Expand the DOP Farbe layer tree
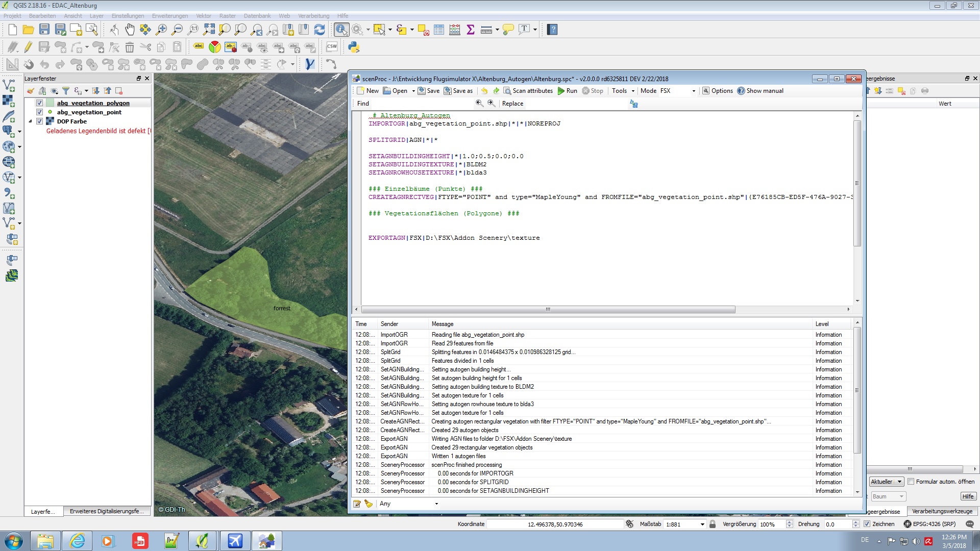Screen dimensions: 980x551 pyautogui.click(x=30, y=121)
